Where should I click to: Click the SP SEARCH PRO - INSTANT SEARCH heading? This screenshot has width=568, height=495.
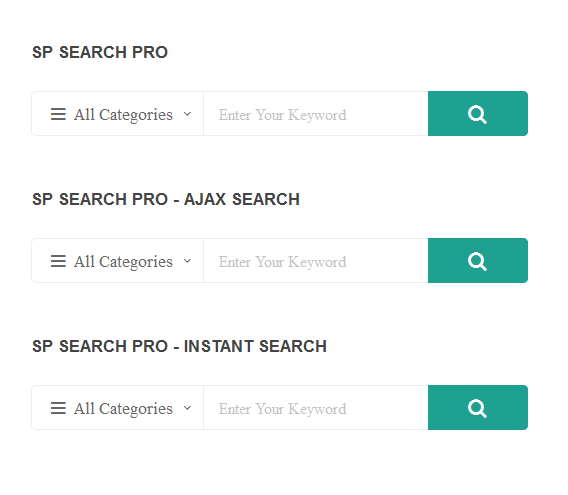[179, 346]
